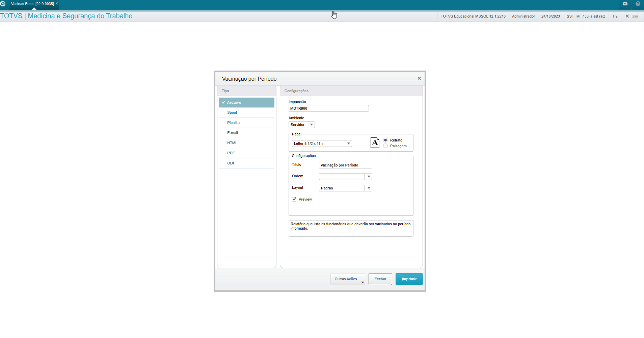Click the Sair exit button
Viewport: 644px width, 338px height.
coord(632,16)
